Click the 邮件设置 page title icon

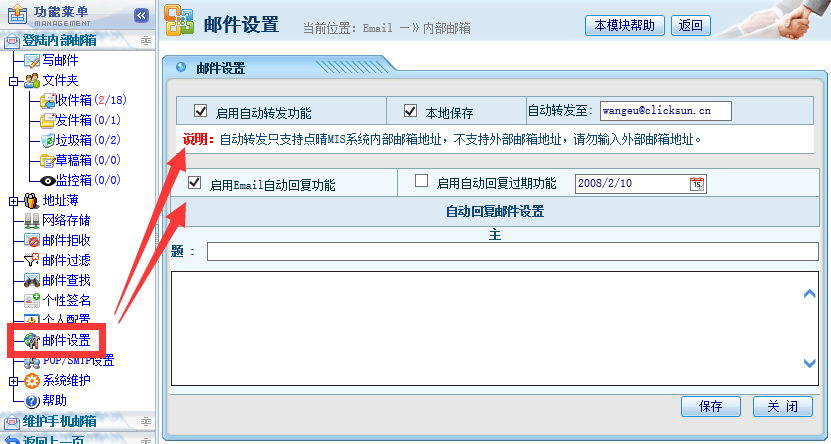(x=179, y=20)
